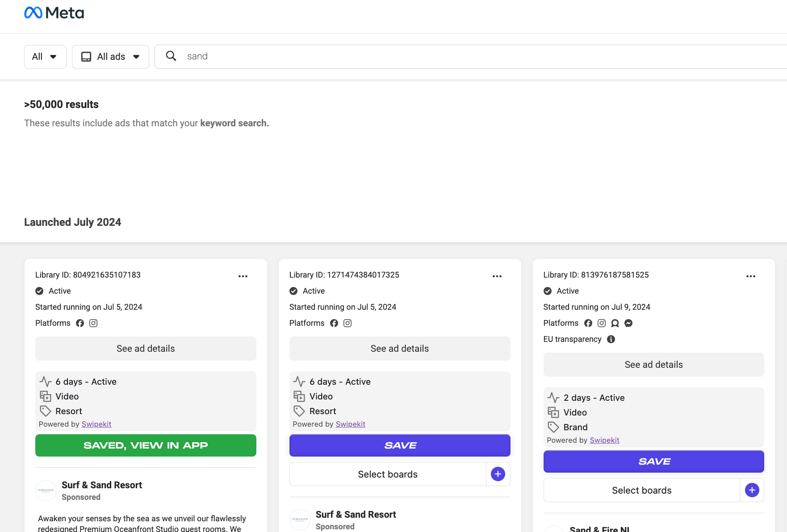This screenshot has height=532, width=787.
Task: Open the three-dot menu on ad 1271474384017325
Action: (497, 276)
